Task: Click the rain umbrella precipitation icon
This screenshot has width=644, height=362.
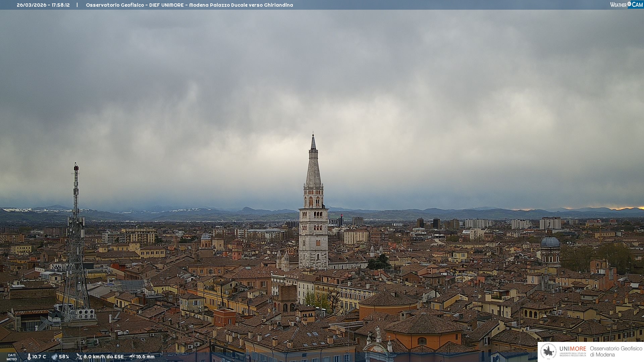Action: (132, 357)
